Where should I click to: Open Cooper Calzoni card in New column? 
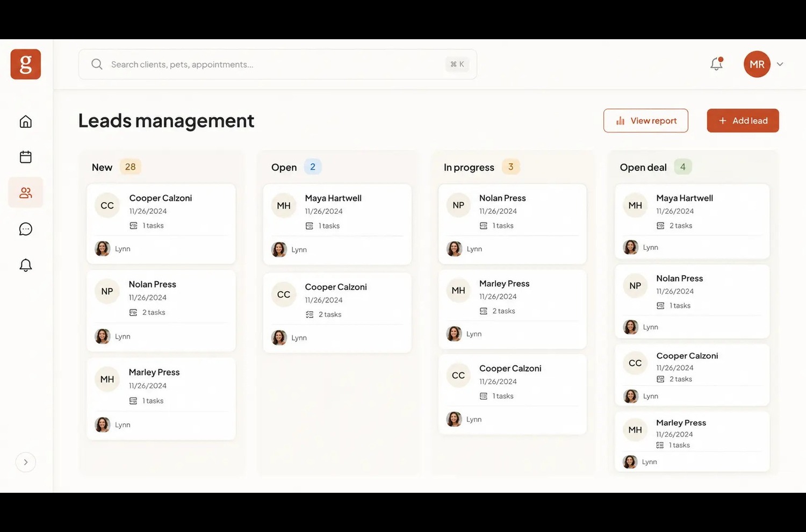click(161, 224)
